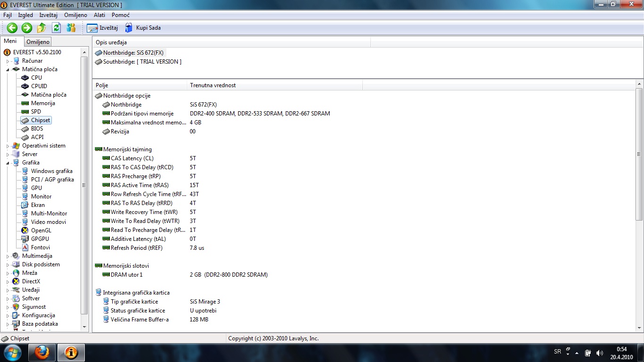Select the Multi-Monitor icon in the tree
Viewport: 644px width, 362px height.
pos(25,214)
